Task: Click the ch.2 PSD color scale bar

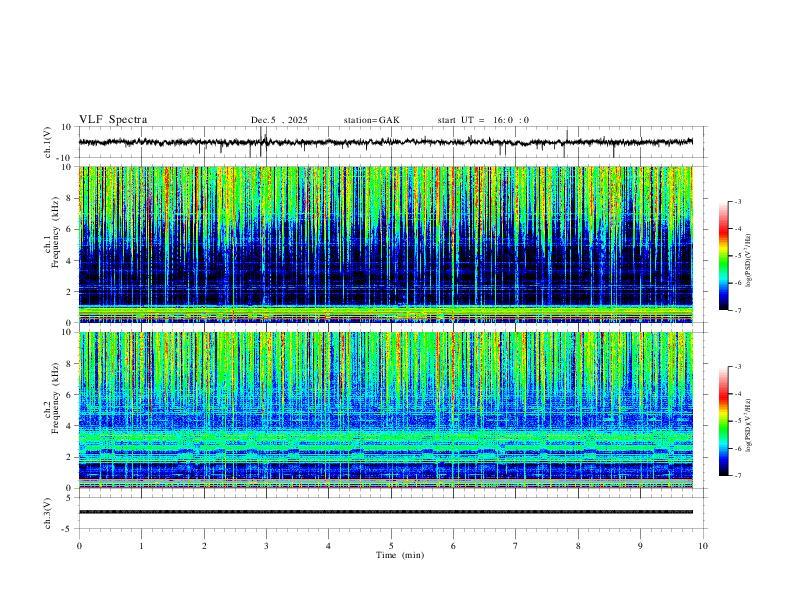Action: tap(724, 421)
